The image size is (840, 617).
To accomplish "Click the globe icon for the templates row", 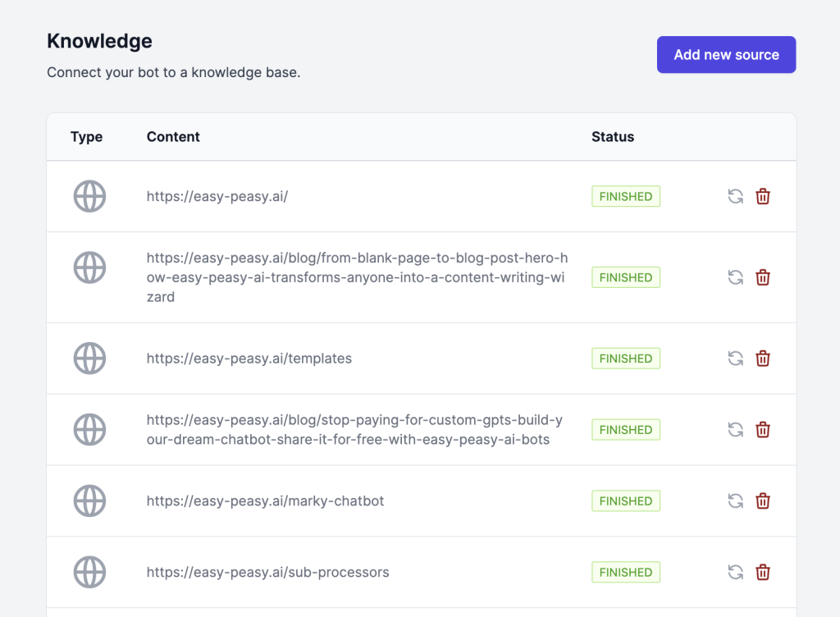I will [x=90, y=359].
